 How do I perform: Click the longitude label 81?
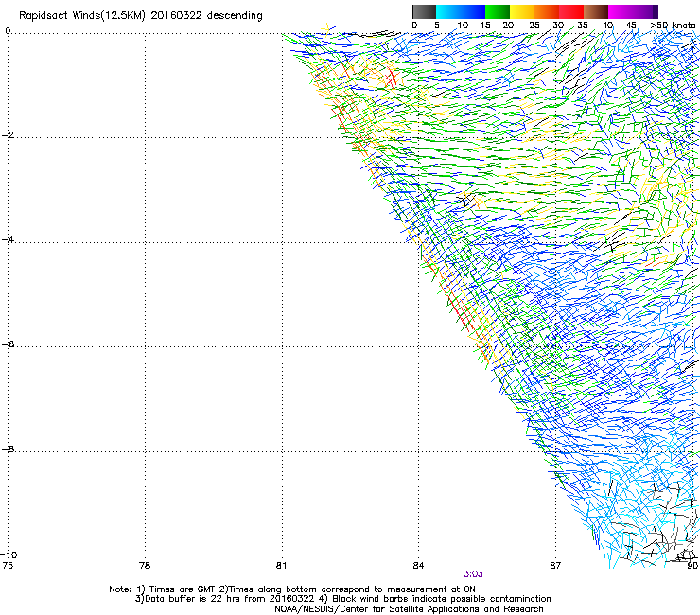281,566
